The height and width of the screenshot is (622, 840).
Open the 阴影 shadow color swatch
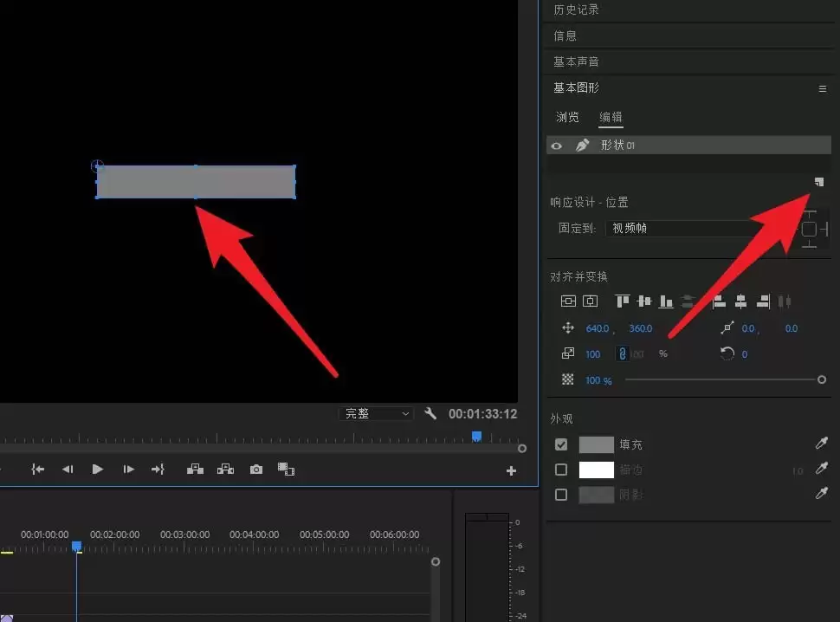[597, 495]
